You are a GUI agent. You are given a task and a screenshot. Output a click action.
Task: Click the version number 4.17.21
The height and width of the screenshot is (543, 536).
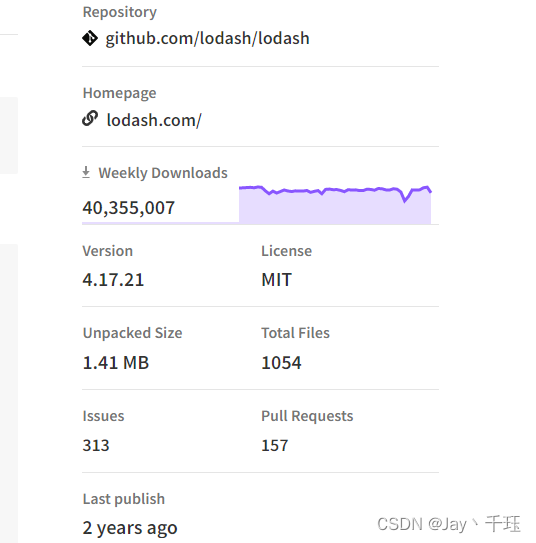click(x=113, y=280)
